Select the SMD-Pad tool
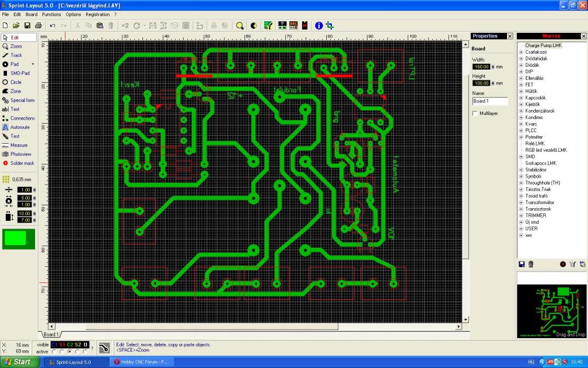 pos(20,73)
